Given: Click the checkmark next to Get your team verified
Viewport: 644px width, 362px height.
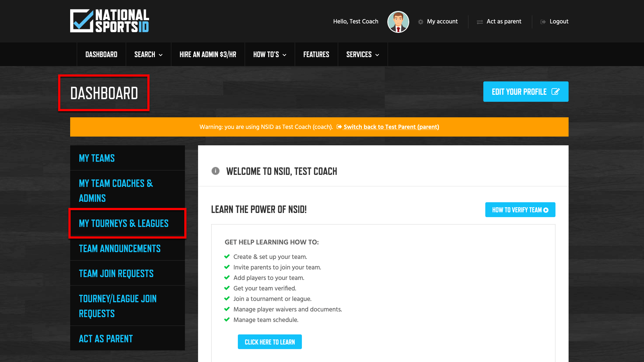Looking at the screenshot, I should click(227, 288).
